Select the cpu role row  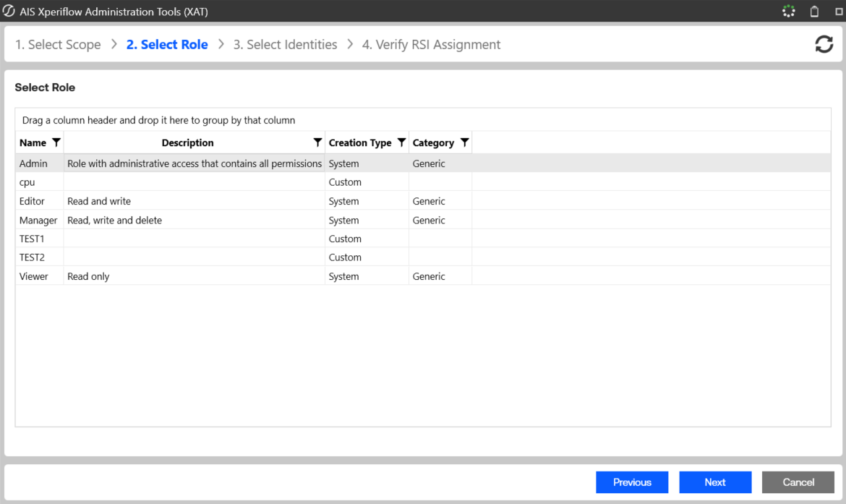pyautogui.click(x=423, y=181)
